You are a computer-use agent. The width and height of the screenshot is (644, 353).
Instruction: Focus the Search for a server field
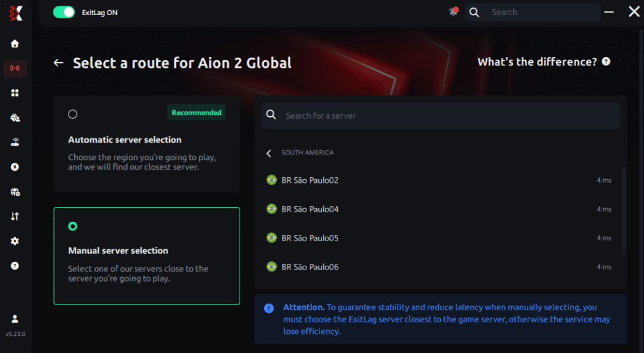(441, 116)
